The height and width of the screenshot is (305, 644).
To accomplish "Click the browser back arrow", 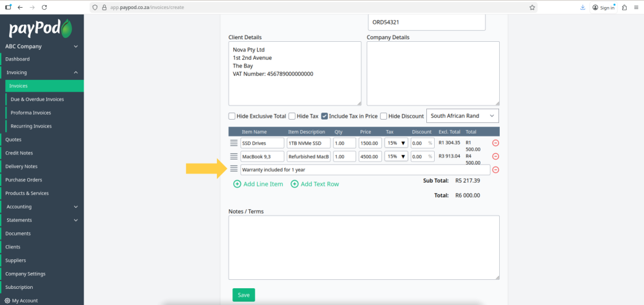I will click(20, 7).
